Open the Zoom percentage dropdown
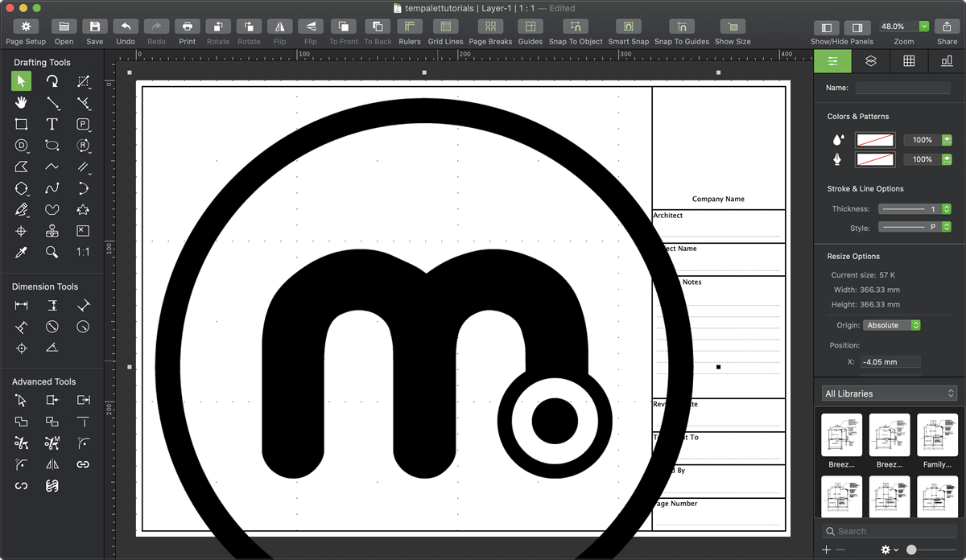Viewport: 966px width, 560px height. tap(924, 27)
